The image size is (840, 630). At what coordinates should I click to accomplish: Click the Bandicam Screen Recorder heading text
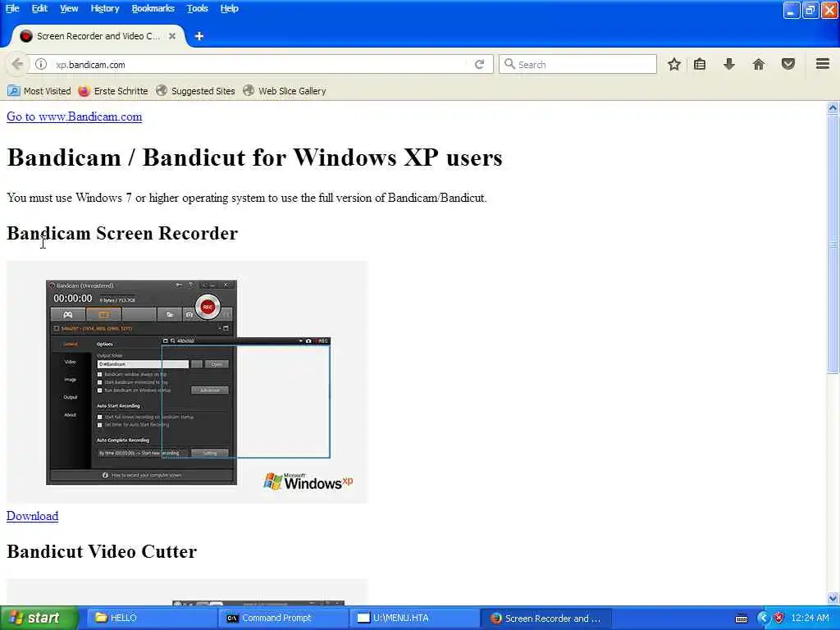(x=122, y=233)
